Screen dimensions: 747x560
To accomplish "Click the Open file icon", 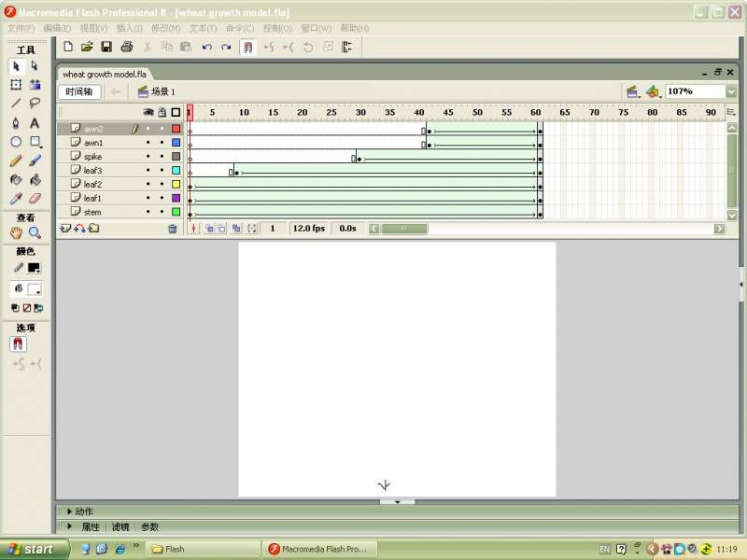I will [x=87, y=47].
